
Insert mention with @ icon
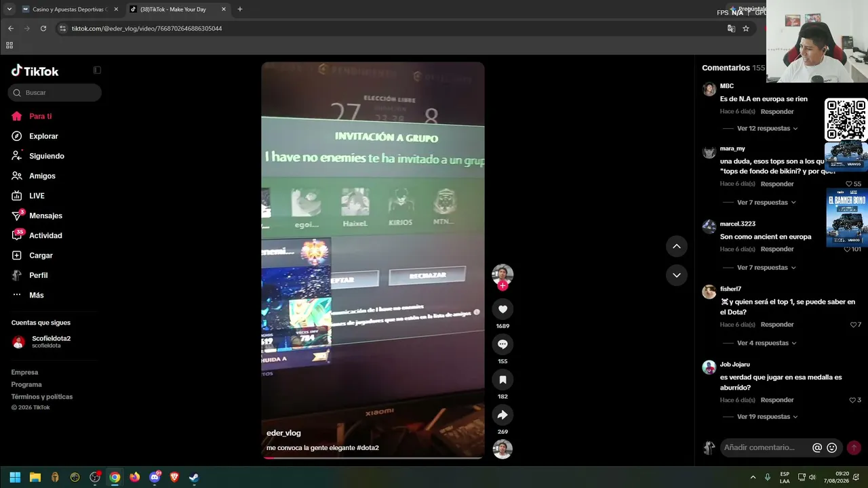coord(817,448)
